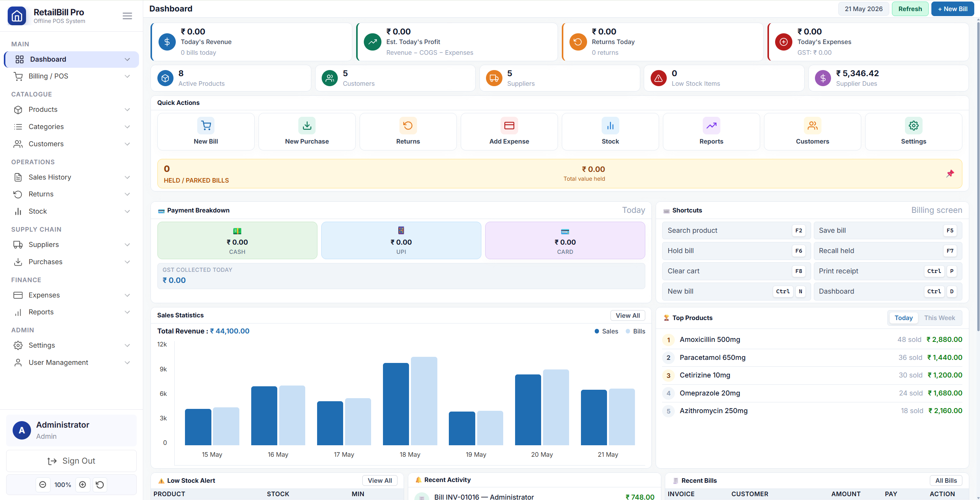Click View All in Low Stock Alert

pyautogui.click(x=380, y=480)
